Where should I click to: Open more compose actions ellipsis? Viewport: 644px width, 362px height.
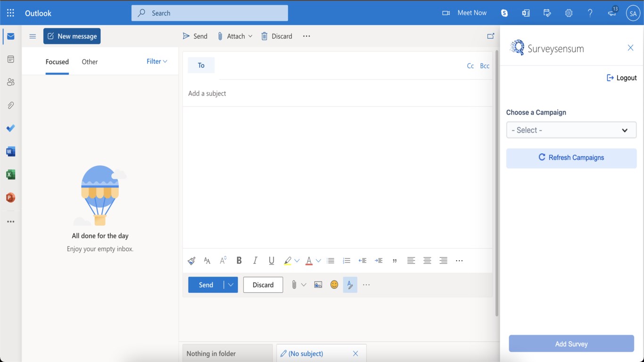click(366, 285)
